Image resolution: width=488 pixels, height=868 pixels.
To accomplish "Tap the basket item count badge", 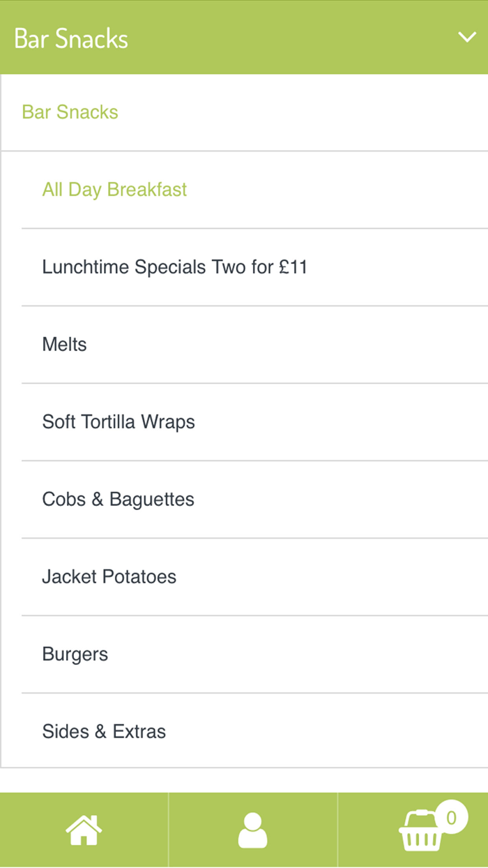I will tap(451, 817).
